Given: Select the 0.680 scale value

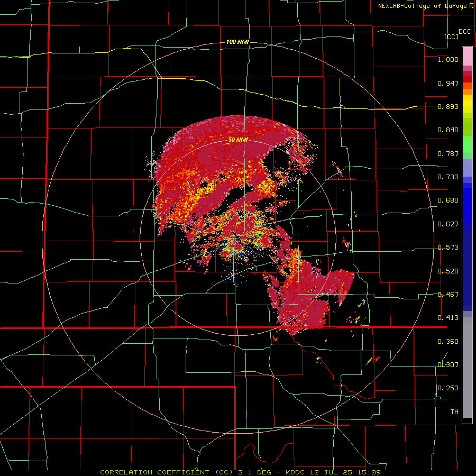Looking at the screenshot, I should [x=448, y=200].
